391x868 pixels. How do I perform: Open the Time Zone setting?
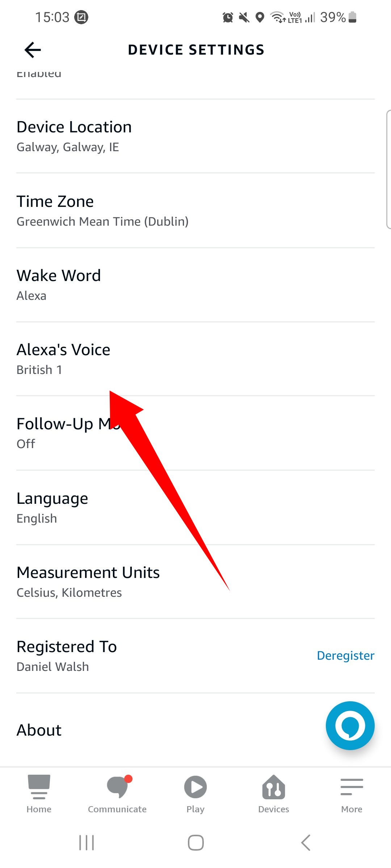click(195, 210)
